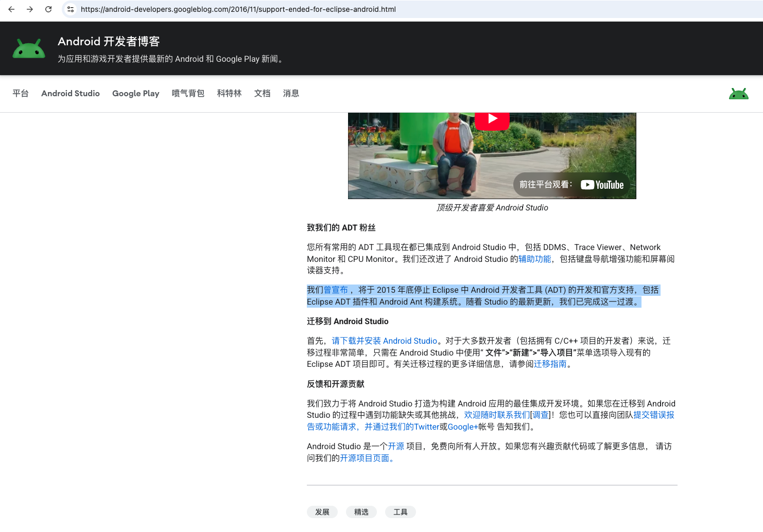This screenshot has width=763, height=532.
Task: Open the 调查 link
Action: coord(540,415)
